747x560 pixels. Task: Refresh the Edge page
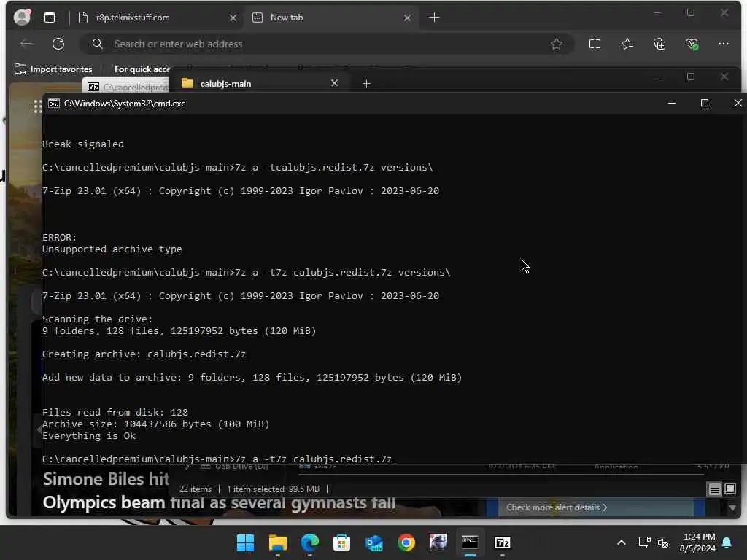(58, 44)
